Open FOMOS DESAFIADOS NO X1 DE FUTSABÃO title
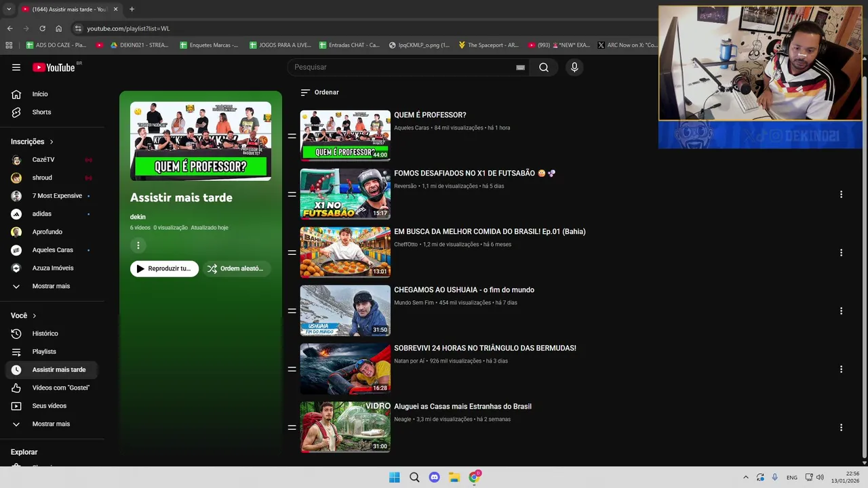 pyautogui.click(x=475, y=174)
